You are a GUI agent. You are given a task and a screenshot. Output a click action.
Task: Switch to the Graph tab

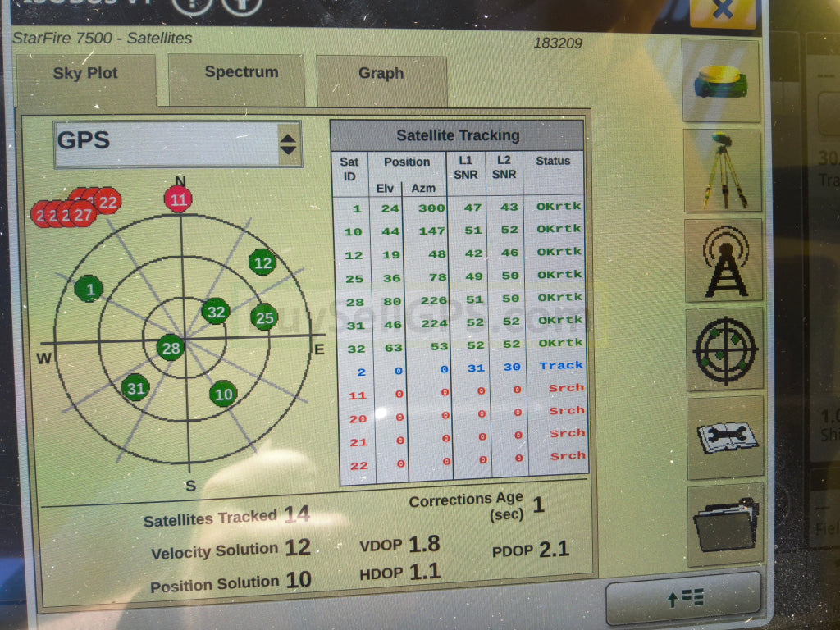coord(381,74)
